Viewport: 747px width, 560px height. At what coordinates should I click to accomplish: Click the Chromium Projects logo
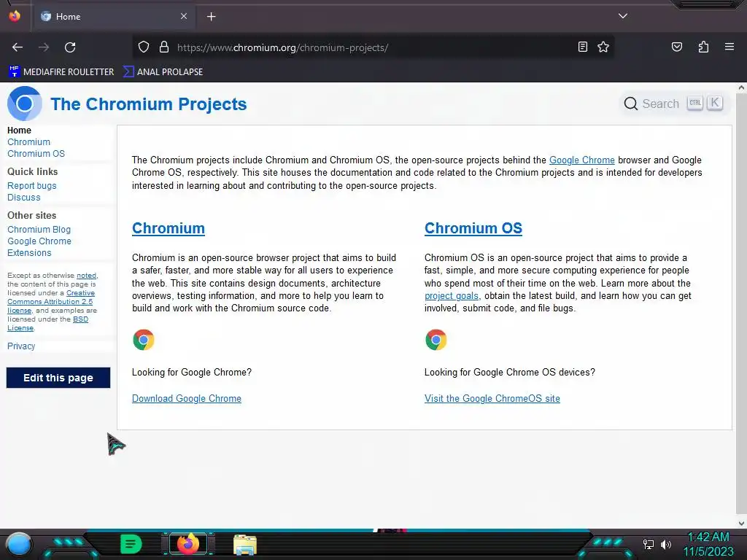(24, 104)
